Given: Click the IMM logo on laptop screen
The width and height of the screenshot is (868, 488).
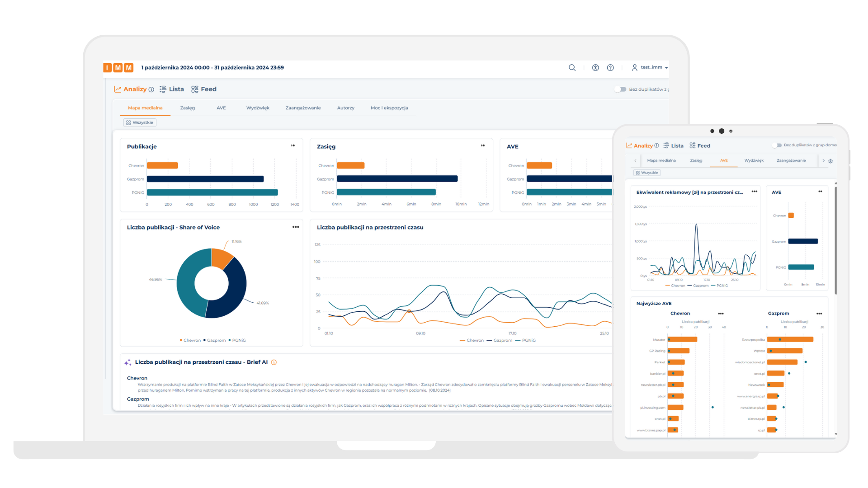Looking at the screenshot, I should tap(118, 68).
